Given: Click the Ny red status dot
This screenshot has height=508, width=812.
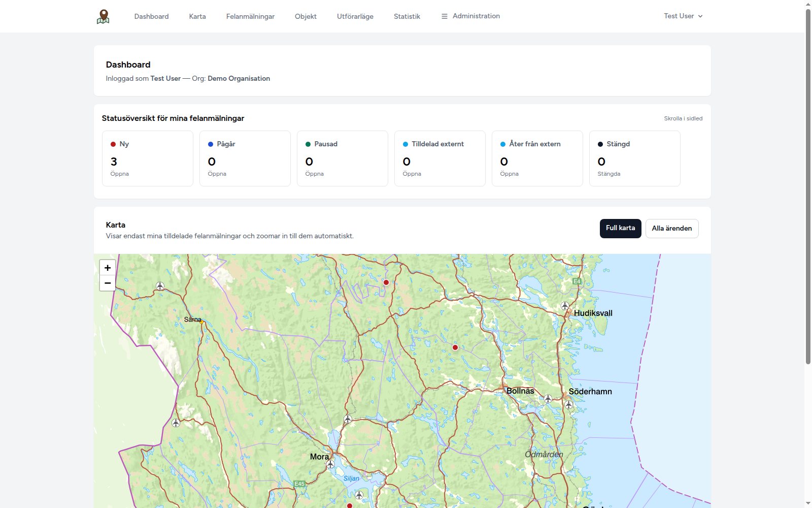Looking at the screenshot, I should (113, 144).
